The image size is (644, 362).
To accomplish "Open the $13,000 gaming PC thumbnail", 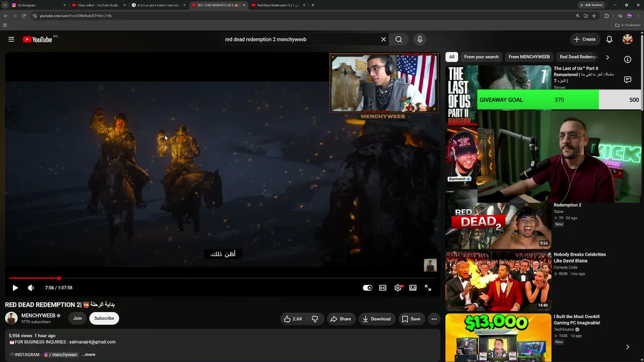I will tap(498, 337).
